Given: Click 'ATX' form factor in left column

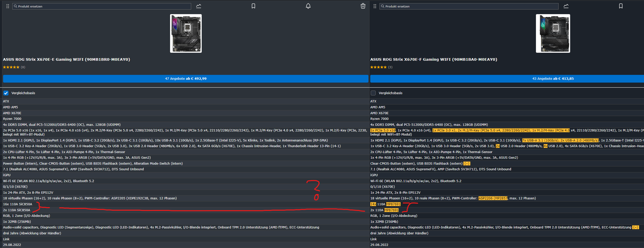Looking at the screenshot, I should point(6,101).
